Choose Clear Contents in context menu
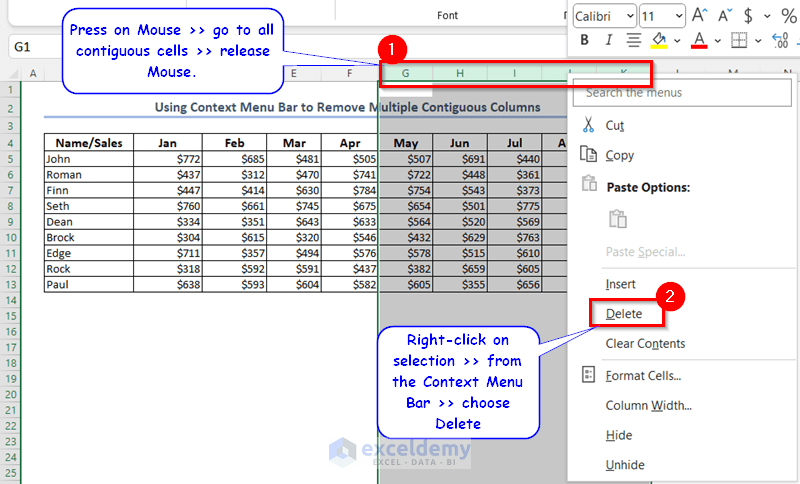The height and width of the screenshot is (484, 800). pos(645,344)
